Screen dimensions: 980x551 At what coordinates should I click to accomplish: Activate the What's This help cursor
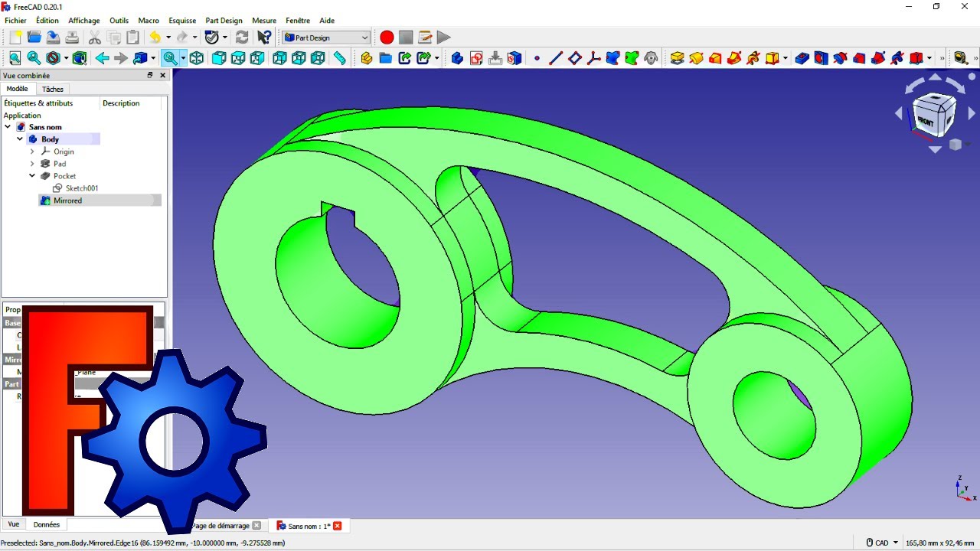click(x=264, y=37)
